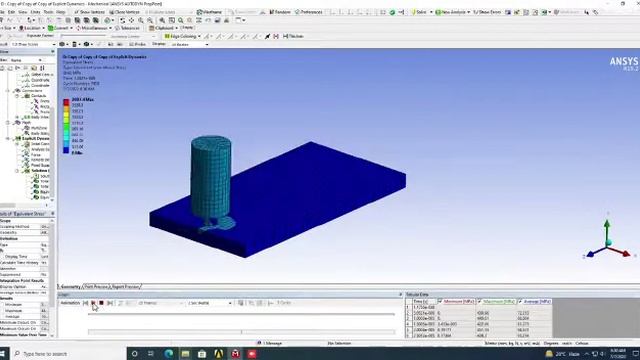Switch to the Report Preview tab

126,287
